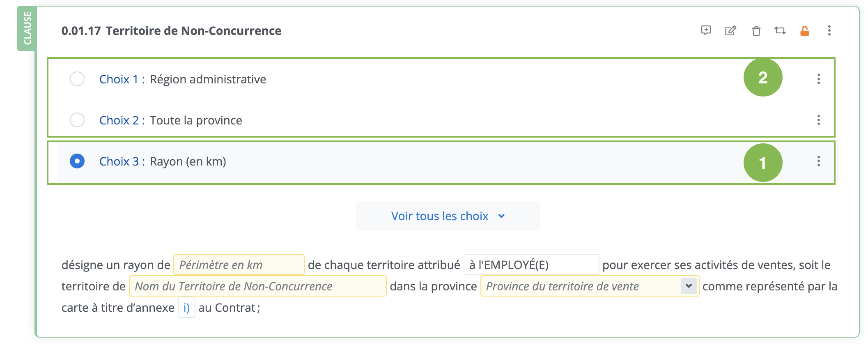Click Nom du Territoire de Non-Concurrence field
Image resolution: width=868 pixels, height=345 pixels.
click(257, 286)
